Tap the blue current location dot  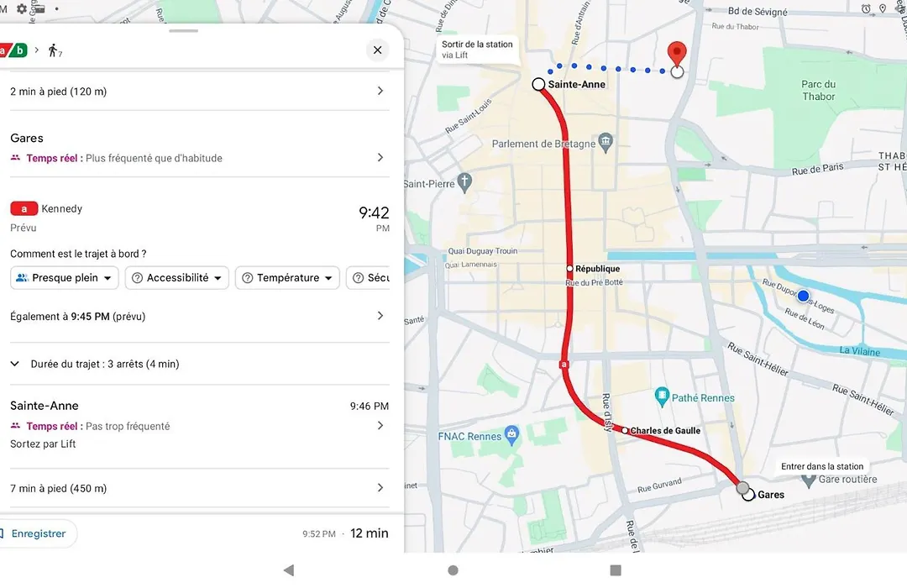coord(803,296)
